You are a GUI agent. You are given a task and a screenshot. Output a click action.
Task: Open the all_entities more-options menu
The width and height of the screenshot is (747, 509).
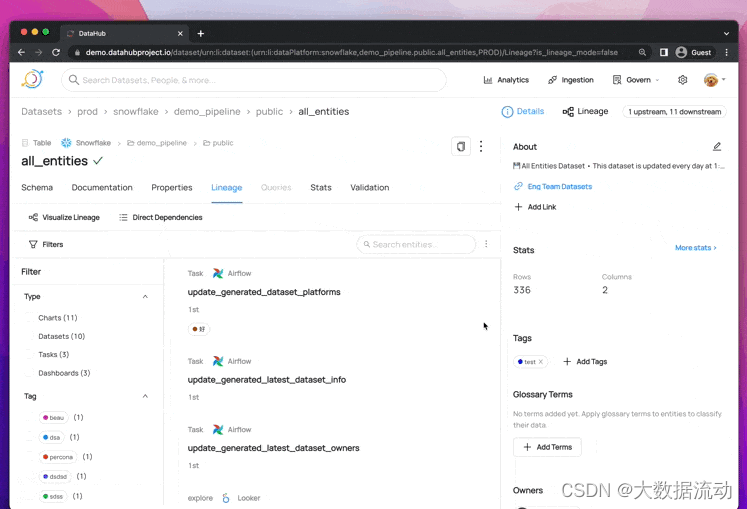[x=481, y=146]
